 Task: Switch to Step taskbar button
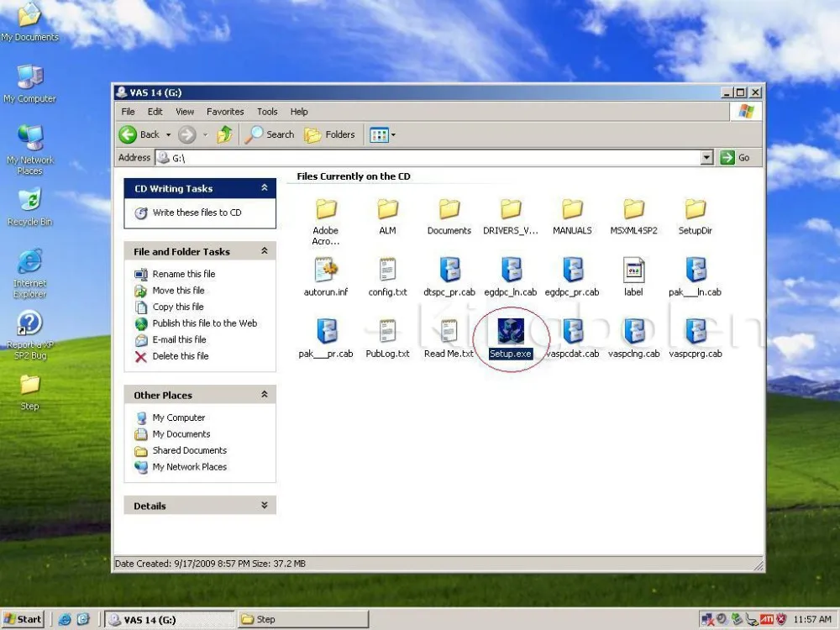coord(303,619)
